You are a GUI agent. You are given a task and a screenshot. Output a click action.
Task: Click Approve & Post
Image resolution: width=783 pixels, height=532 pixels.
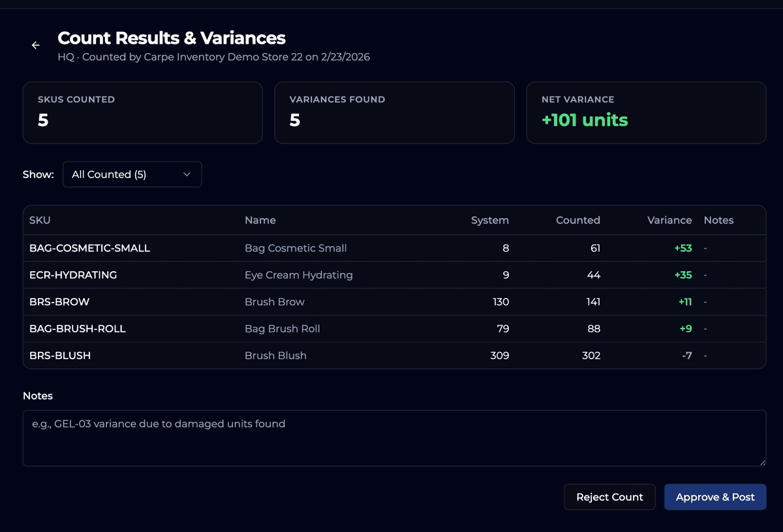click(715, 497)
